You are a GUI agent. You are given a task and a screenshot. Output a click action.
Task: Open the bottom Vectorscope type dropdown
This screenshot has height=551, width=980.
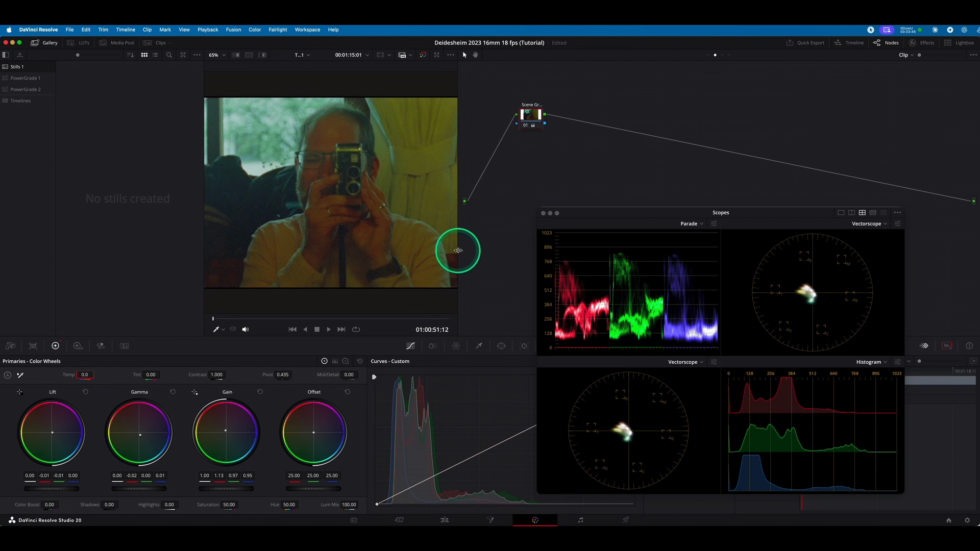click(x=685, y=362)
